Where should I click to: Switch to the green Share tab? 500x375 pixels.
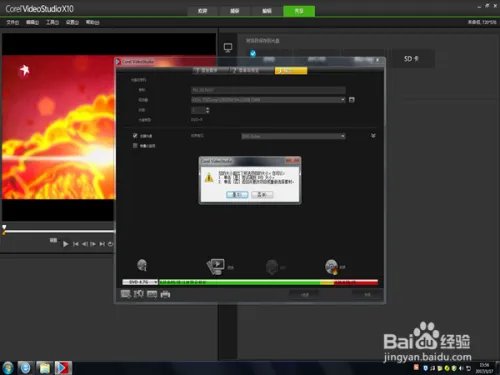(299, 11)
